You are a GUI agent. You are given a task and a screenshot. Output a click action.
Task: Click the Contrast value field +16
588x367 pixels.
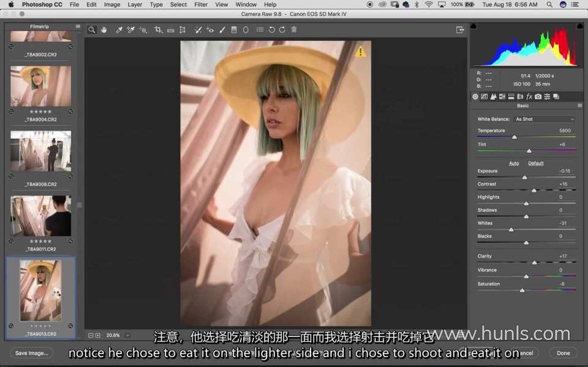pos(563,184)
